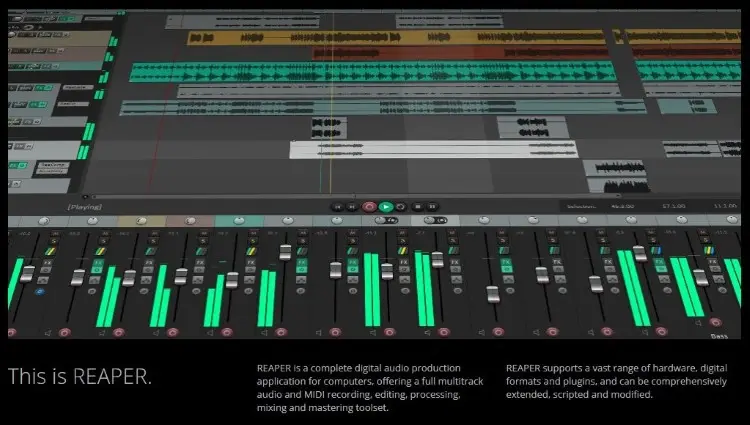Viewport: 750px width, 425px height.
Task: Select the Bass channel name label
Action: pyautogui.click(x=719, y=336)
